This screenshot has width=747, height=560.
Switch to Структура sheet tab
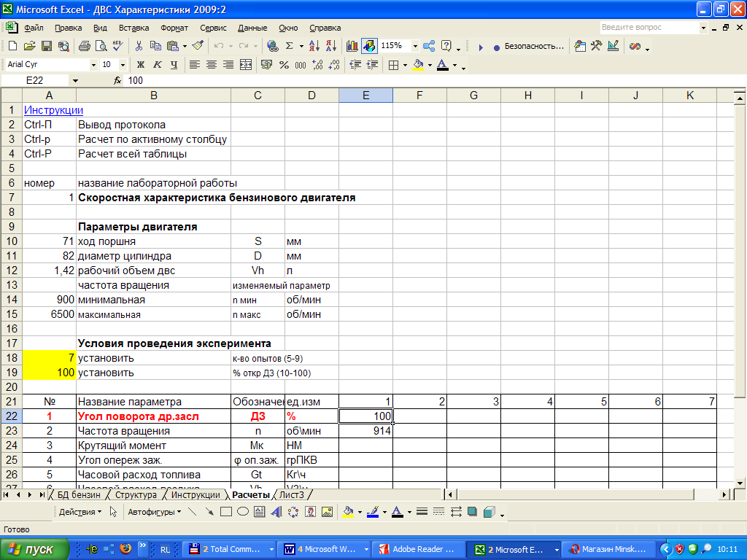click(x=136, y=495)
